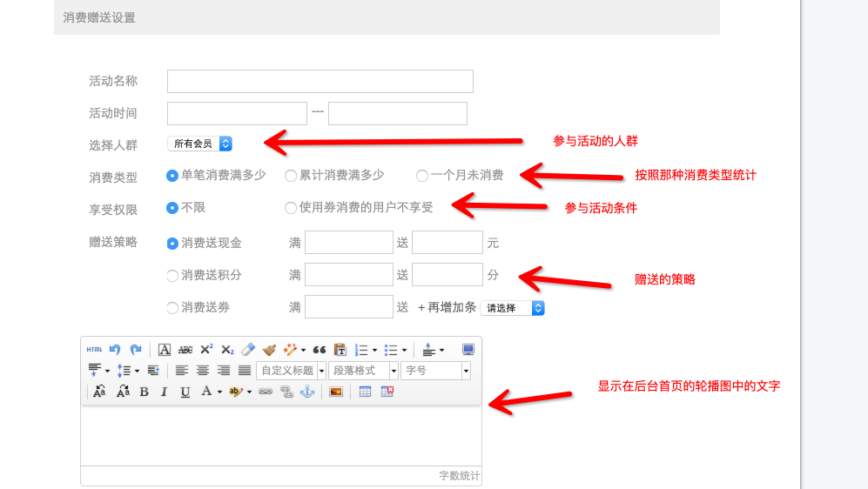Click the HTML source view icon
This screenshot has height=489, width=868.
click(94, 350)
